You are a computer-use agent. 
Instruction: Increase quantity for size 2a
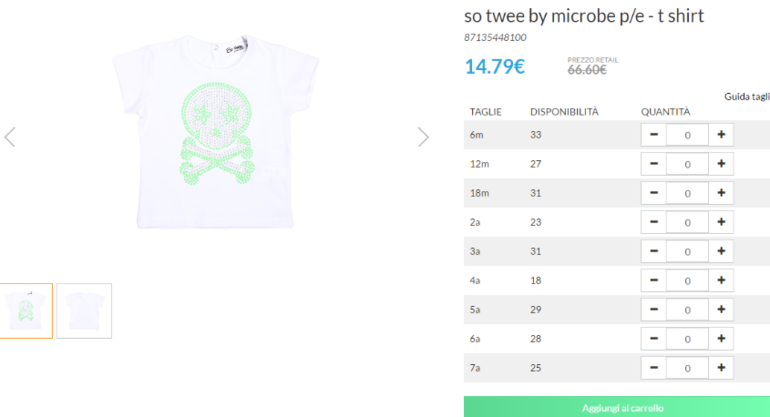coord(721,222)
